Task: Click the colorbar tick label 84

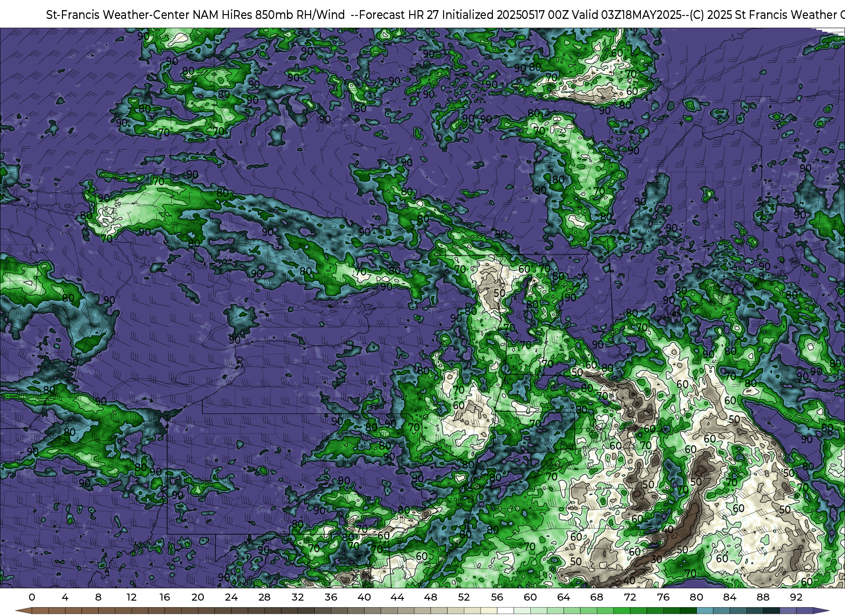Action: click(x=730, y=597)
